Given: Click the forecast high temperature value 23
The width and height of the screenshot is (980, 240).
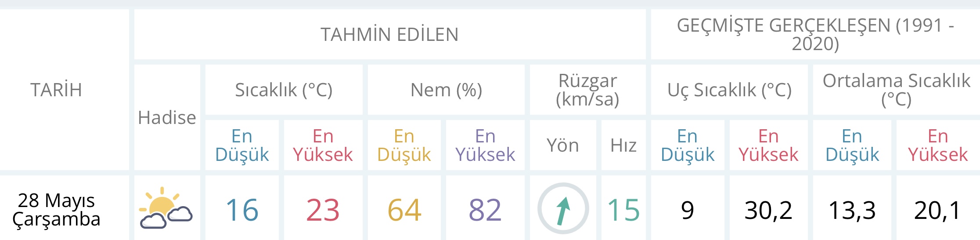Looking at the screenshot, I should point(323,210).
